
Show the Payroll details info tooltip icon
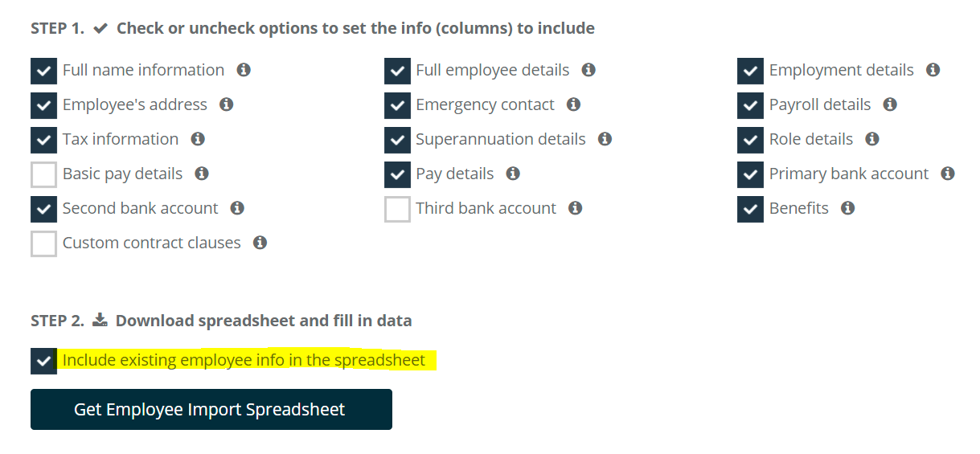click(890, 104)
